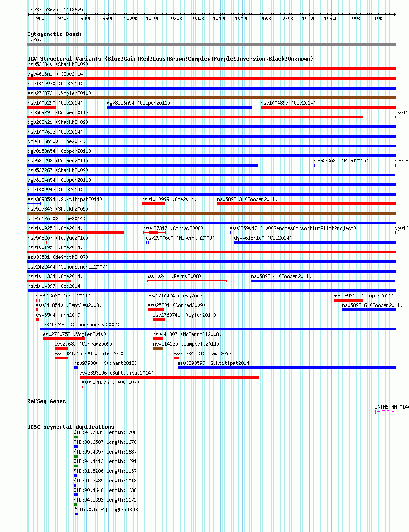Open the nsv473089 (Kidd2010) variant

(x=341, y=161)
